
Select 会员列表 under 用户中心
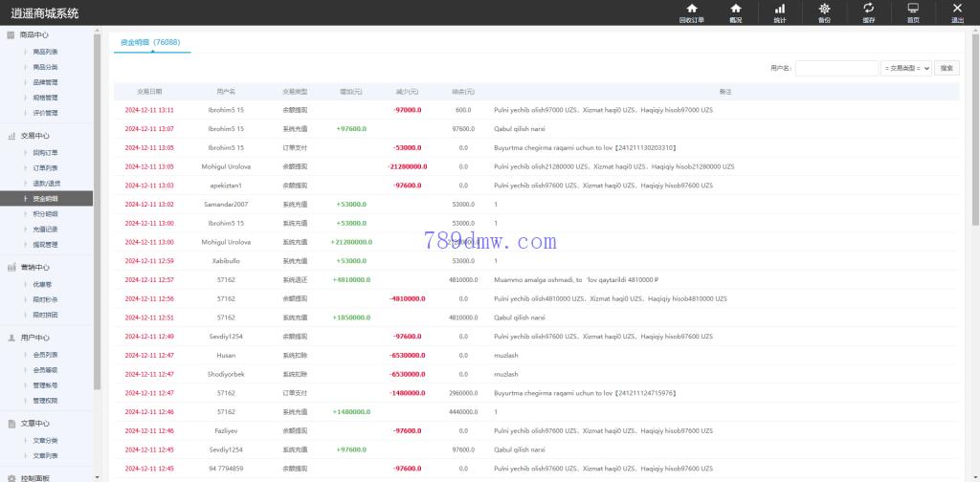click(45, 354)
